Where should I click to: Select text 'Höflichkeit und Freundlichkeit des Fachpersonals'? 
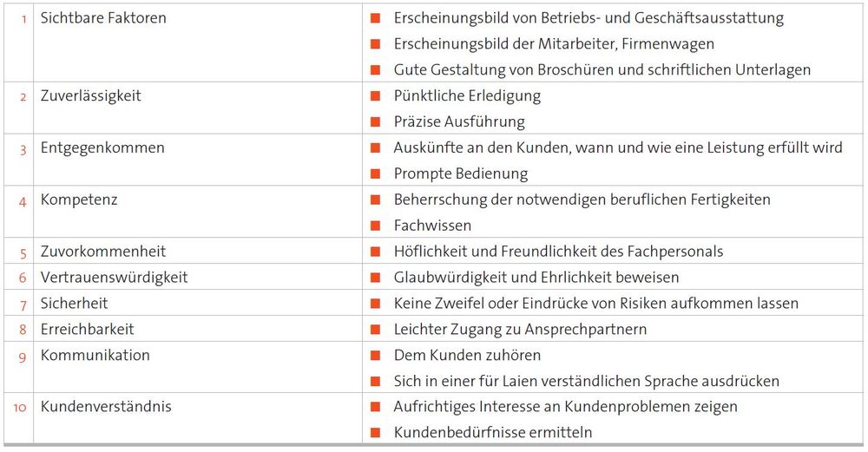pos(558,252)
